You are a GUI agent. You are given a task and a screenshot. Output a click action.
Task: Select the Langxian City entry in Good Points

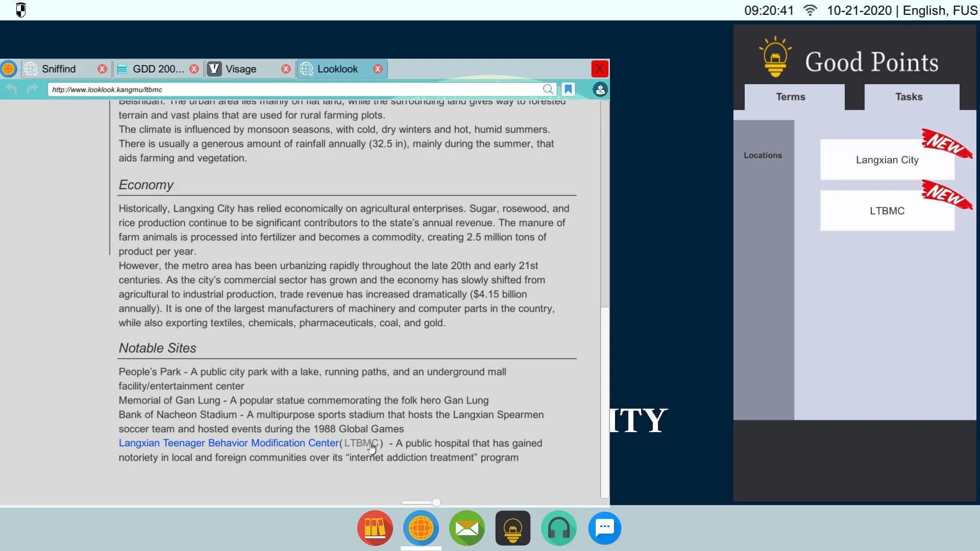(887, 160)
